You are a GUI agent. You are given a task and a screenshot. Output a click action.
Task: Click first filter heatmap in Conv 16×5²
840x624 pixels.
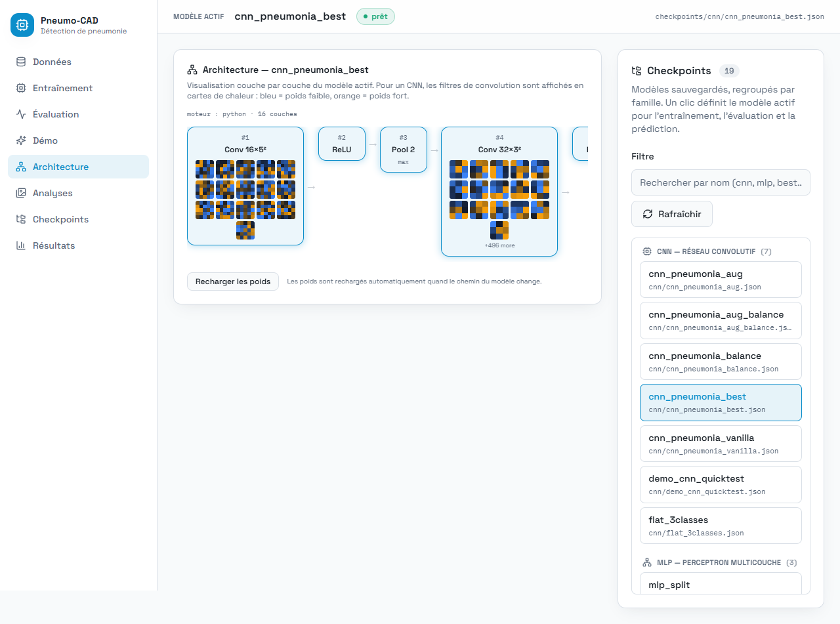[205, 169]
